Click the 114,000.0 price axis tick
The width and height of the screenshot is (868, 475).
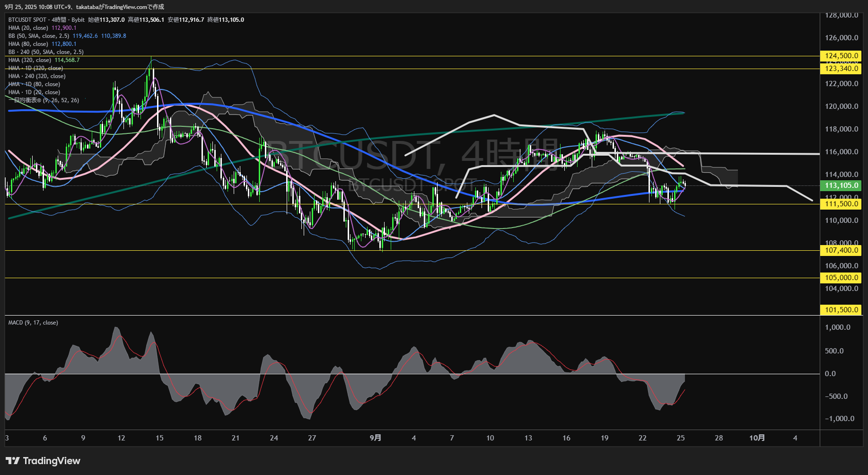[x=842, y=175]
